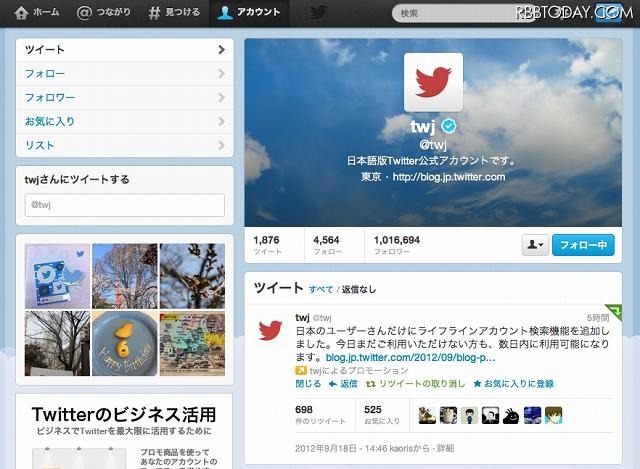Click 返信 reply action
The image size is (640, 469).
tap(343, 384)
